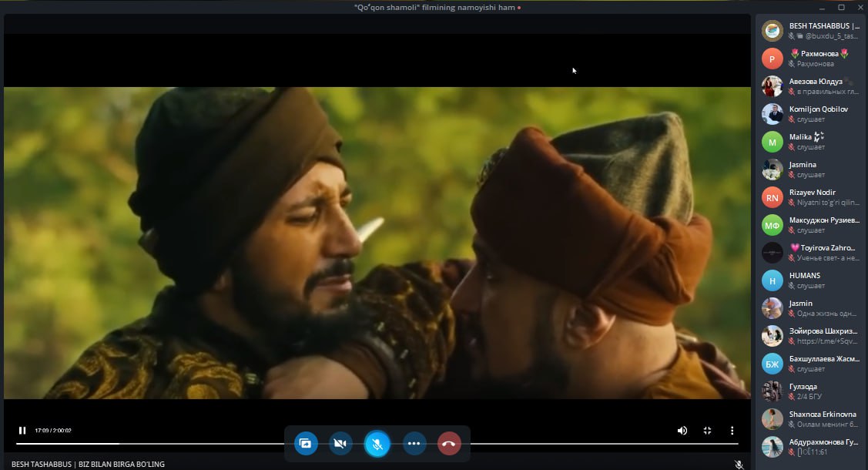This screenshot has height=470, width=868.
Task: Click the muted mic icon beside Malika
Action: [792, 147]
